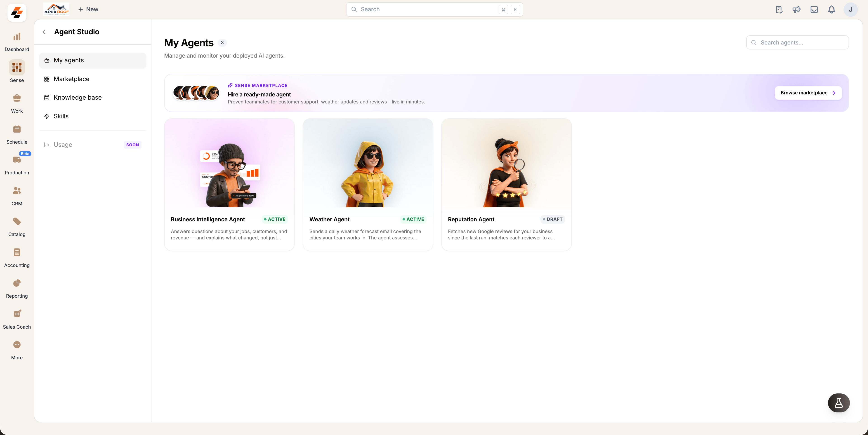
Task: Open the Sense section icon
Action: [17, 67]
